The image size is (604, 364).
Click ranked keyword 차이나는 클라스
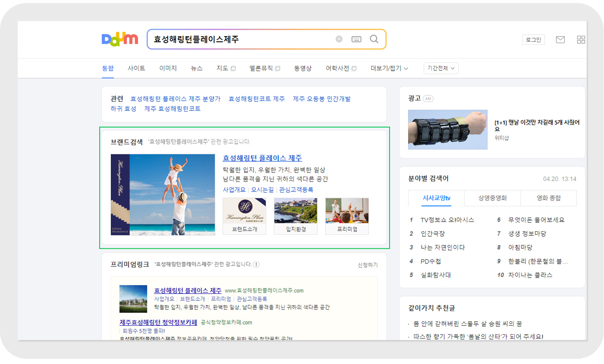click(x=531, y=275)
